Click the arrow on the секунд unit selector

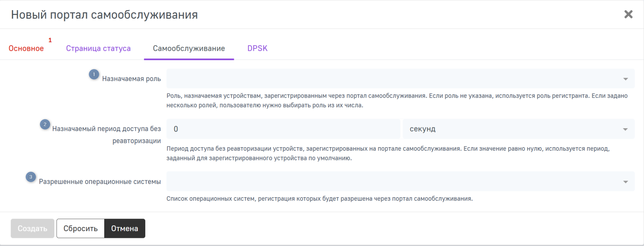pos(625,129)
